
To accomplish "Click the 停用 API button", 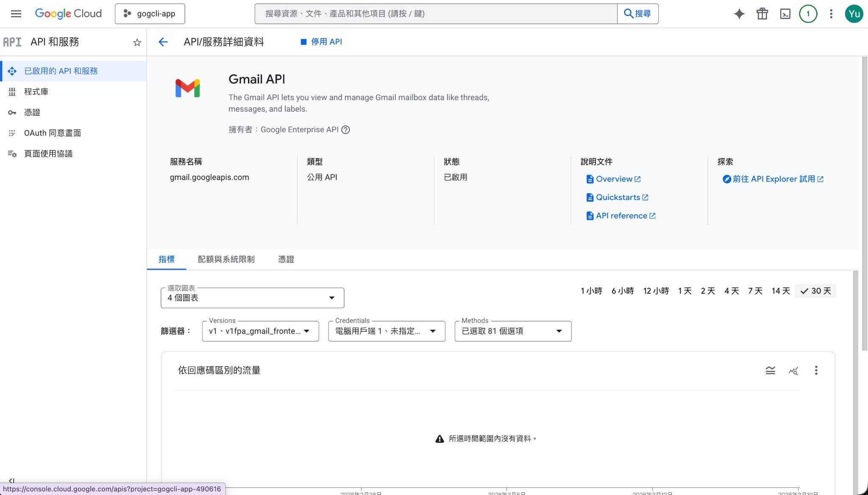I will pyautogui.click(x=321, y=42).
